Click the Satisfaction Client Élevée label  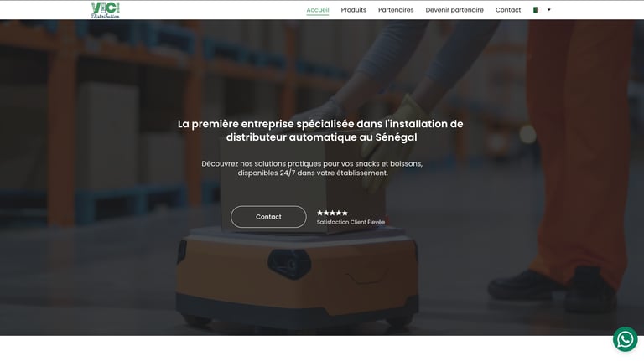pyautogui.click(x=351, y=222)
